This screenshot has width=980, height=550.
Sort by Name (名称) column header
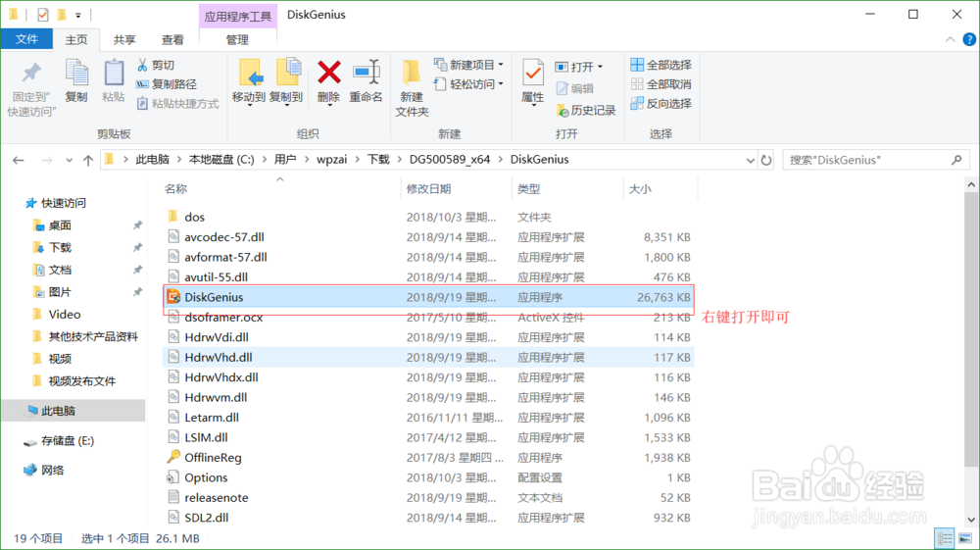coord(175,189)
